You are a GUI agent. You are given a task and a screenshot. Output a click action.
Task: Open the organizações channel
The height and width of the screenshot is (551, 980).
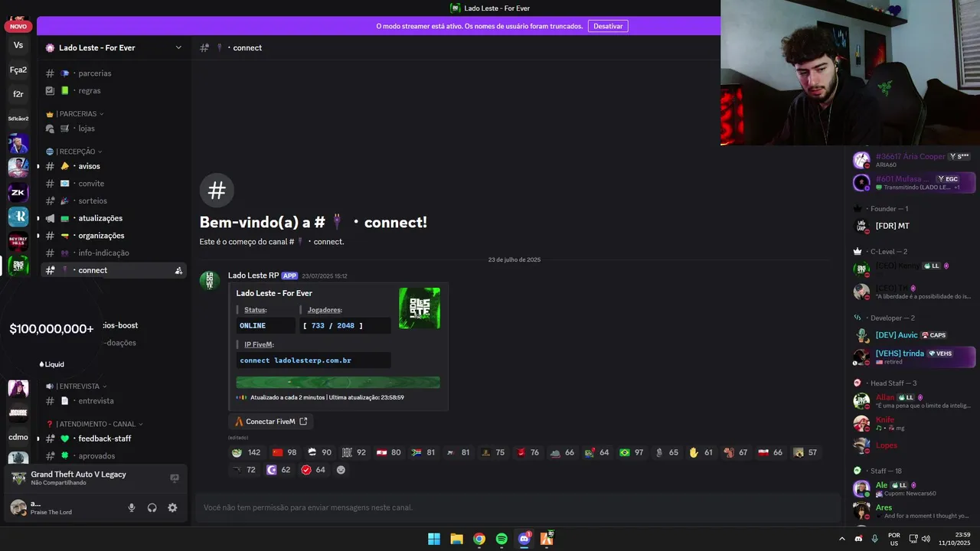(114, 236)
